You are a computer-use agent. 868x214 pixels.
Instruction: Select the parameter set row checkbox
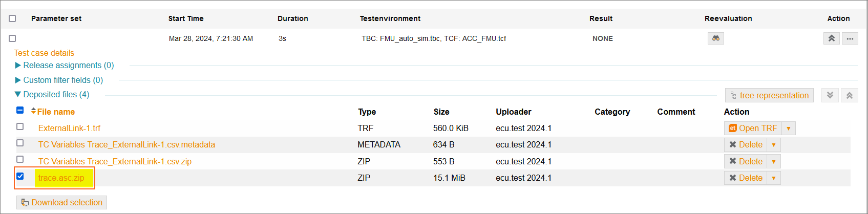pos(12,38)
